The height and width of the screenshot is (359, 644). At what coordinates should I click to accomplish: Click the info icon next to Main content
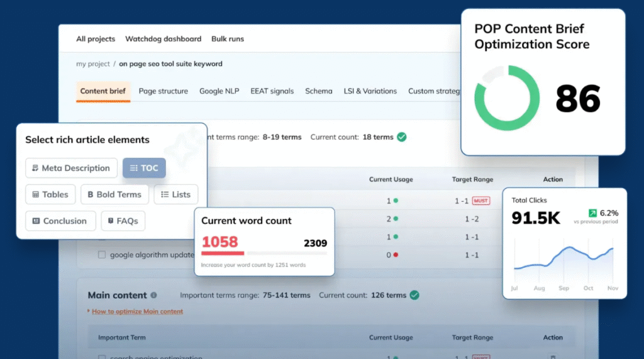tap(154, 295)
